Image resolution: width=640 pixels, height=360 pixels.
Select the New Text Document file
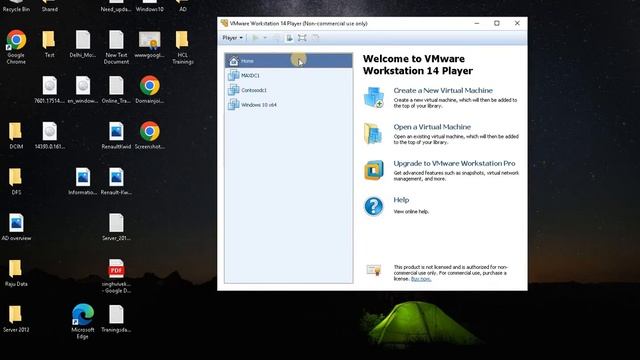[x=116, y=47]
